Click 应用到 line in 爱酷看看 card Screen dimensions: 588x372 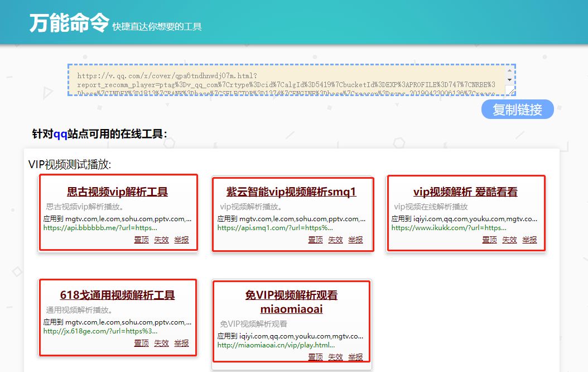(x=464, y=218)
